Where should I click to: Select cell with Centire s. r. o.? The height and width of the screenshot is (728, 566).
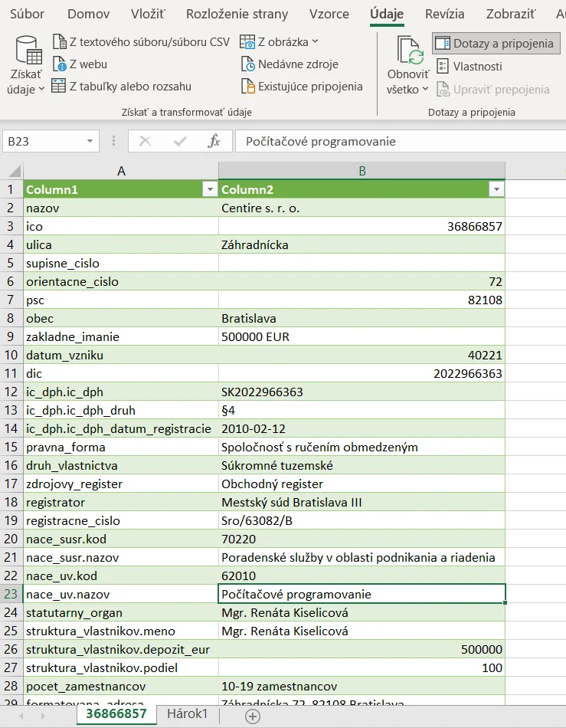(362, 208)
